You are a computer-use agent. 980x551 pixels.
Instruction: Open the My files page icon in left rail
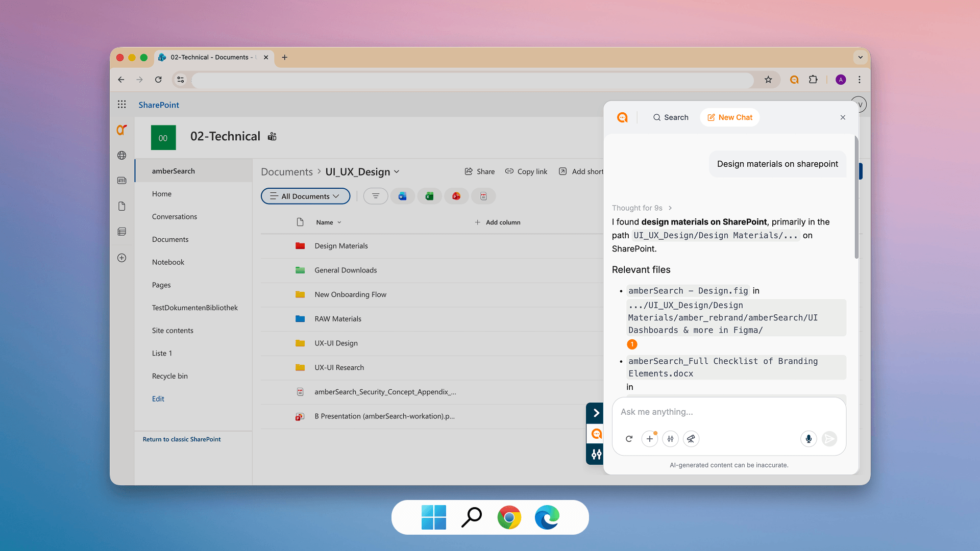121,206
